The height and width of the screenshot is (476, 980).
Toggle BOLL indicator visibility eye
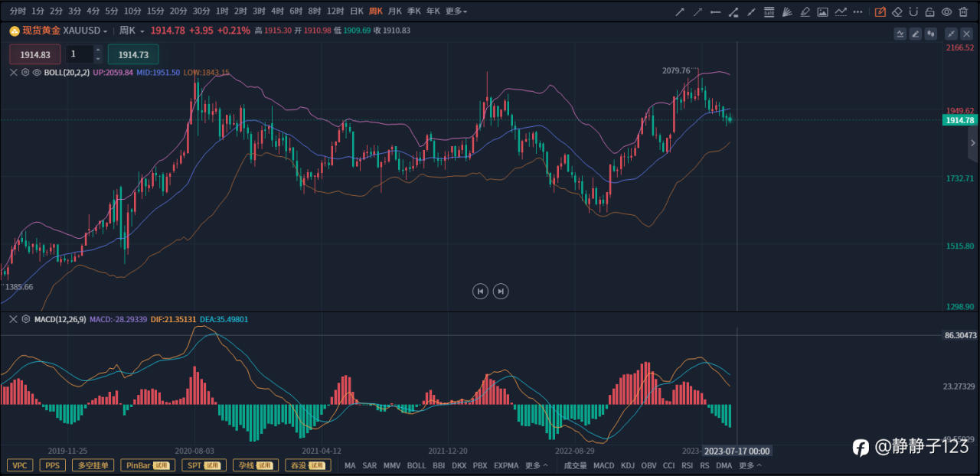[37, 72]
